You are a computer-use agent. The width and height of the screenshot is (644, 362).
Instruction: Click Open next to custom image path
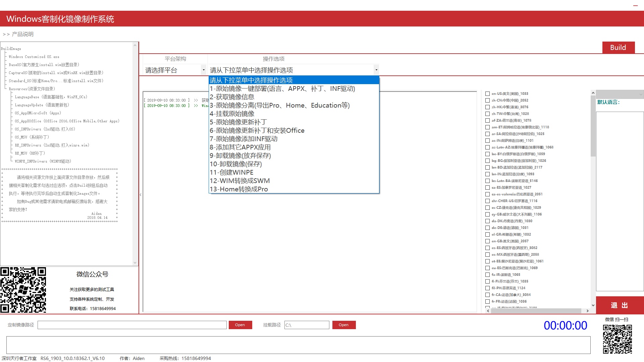[240, 325]
